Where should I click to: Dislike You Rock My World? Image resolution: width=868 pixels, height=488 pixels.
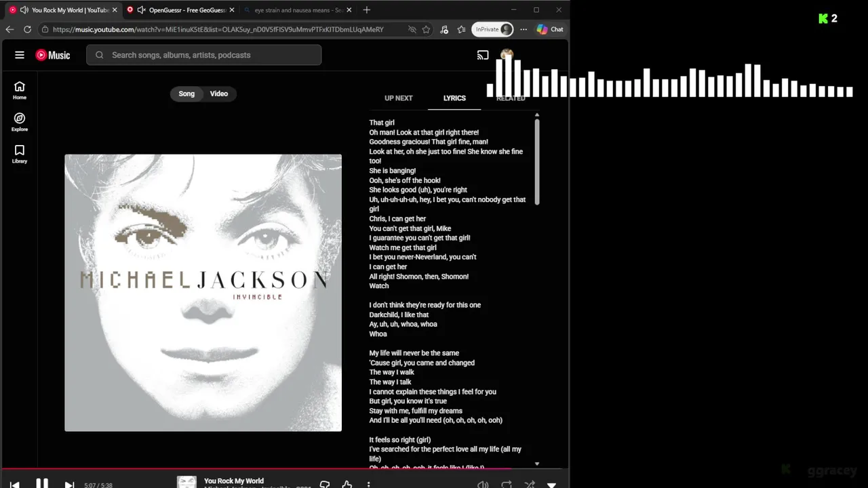pyautogui.click(x=325, y=485)
